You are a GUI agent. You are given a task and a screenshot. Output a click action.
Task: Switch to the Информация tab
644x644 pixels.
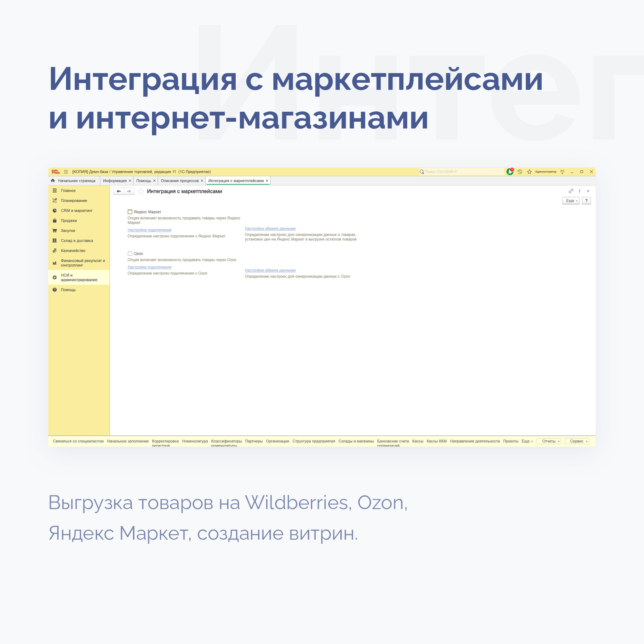[x=115, y=181]
